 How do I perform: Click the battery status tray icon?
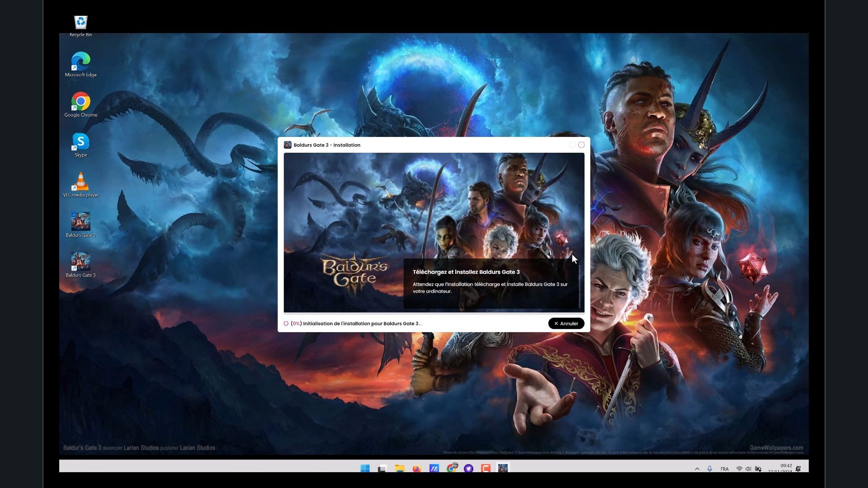(758, 469)
